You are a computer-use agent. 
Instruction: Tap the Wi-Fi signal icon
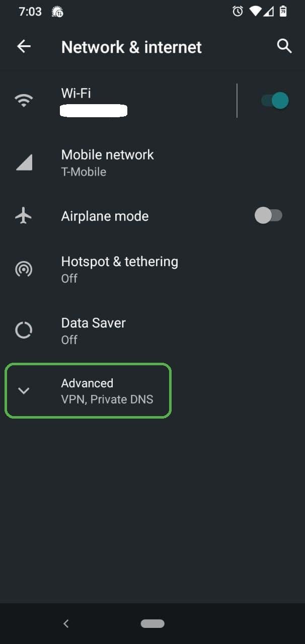(x=24, y=101)
